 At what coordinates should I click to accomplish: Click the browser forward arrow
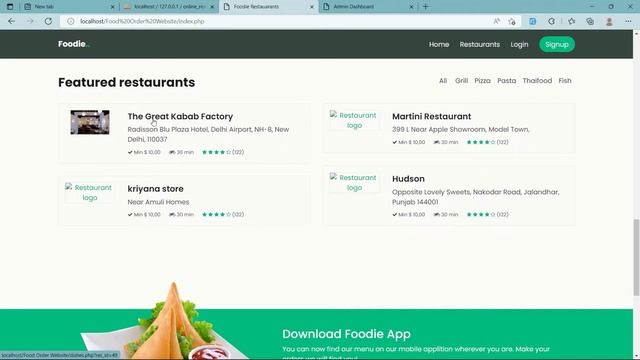(30, 21)
